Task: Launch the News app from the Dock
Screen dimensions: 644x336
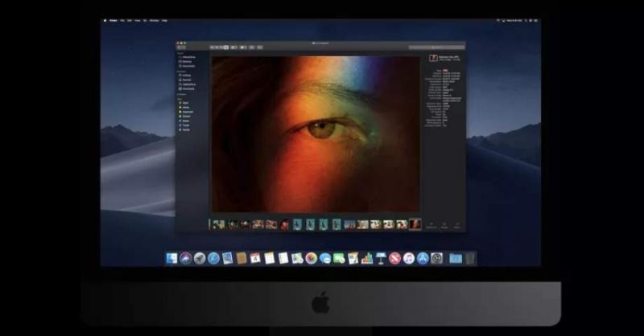Action: [394, 258]
